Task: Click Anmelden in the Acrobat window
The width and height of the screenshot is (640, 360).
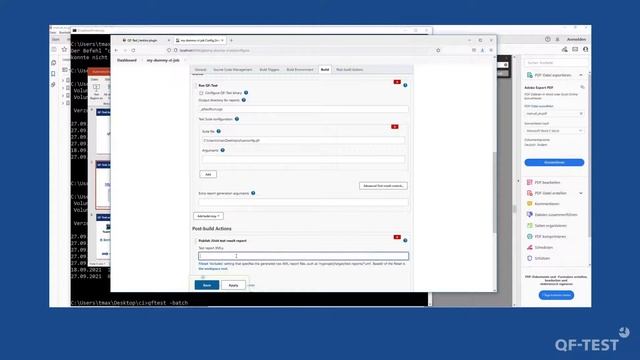Action: point(576,40)
